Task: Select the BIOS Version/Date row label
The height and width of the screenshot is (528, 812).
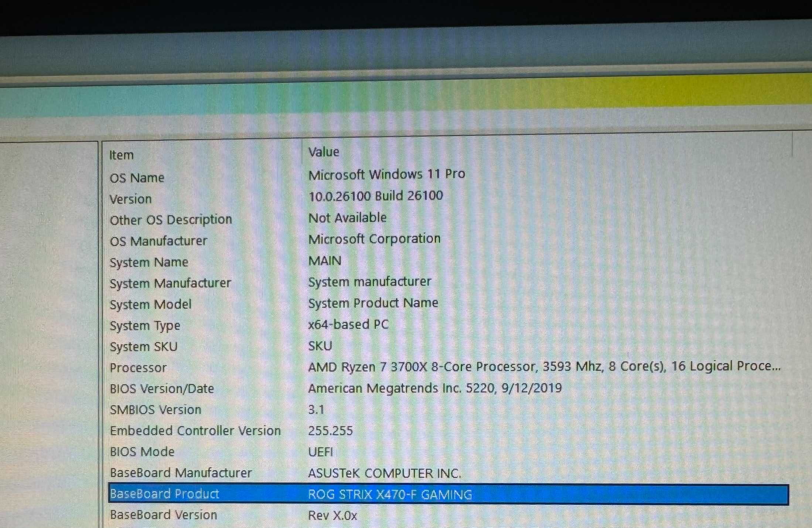Action: point(162,389)
